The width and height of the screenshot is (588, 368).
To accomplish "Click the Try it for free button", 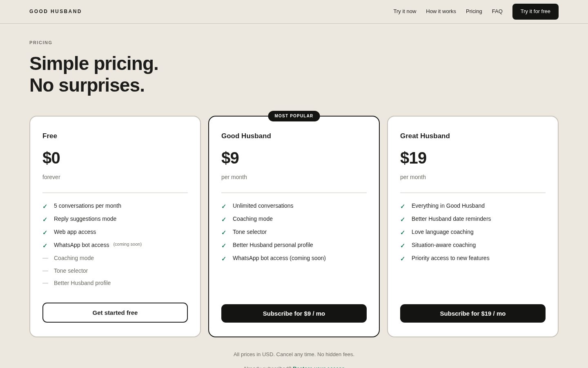I will click(535, 11).
